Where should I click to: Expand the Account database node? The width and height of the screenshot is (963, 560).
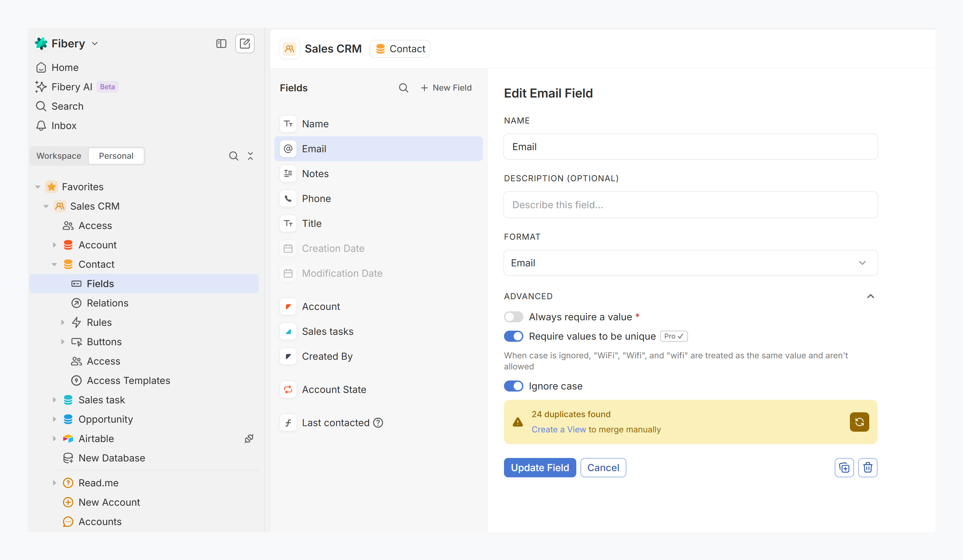click(x=54, y=245)
